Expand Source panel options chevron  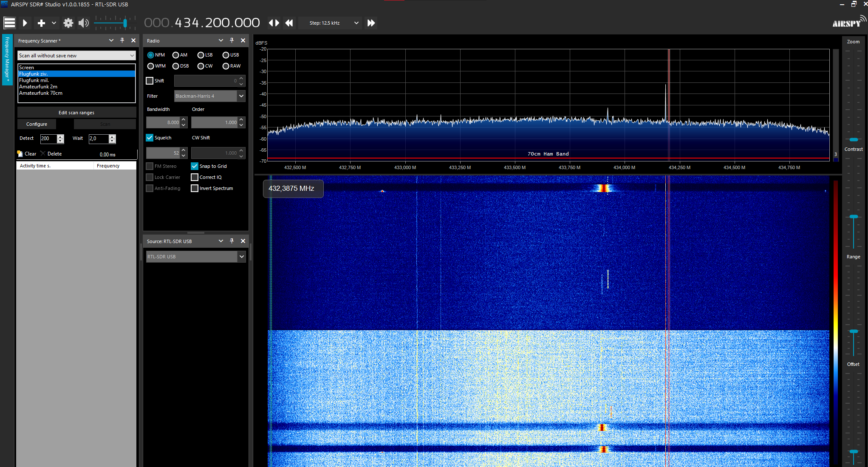[221, 241]
